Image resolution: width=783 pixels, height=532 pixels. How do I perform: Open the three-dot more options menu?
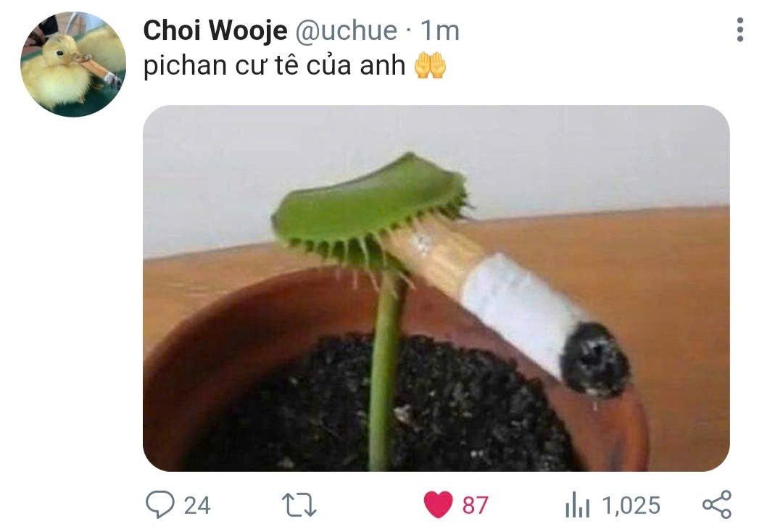point(740,30)
